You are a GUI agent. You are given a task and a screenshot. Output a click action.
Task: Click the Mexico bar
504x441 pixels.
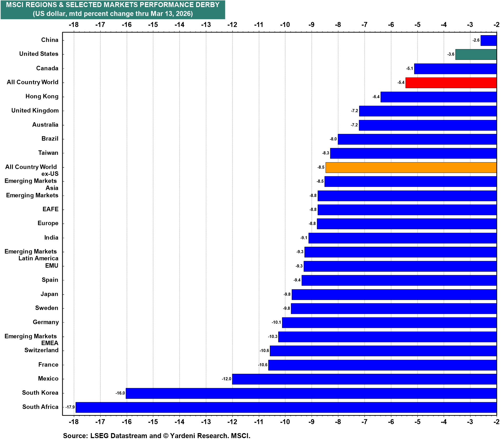(364, 379)
